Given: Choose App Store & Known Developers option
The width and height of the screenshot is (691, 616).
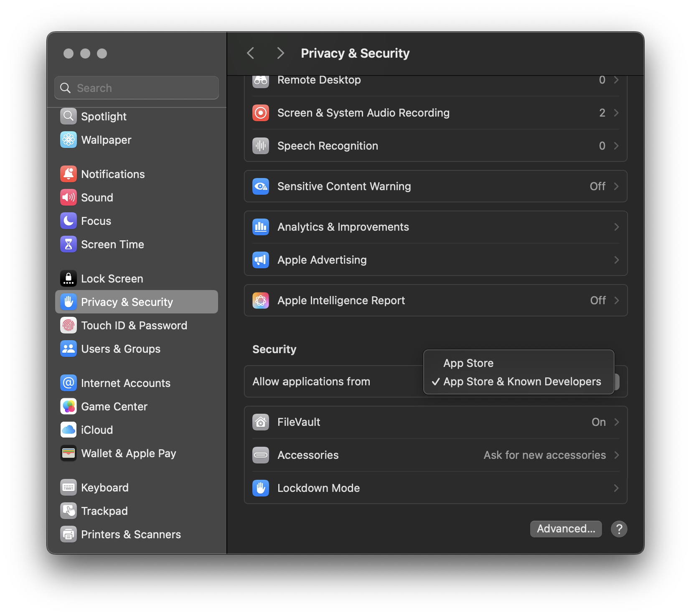Looking at the screenshot, I should click(x=518, y=382).
